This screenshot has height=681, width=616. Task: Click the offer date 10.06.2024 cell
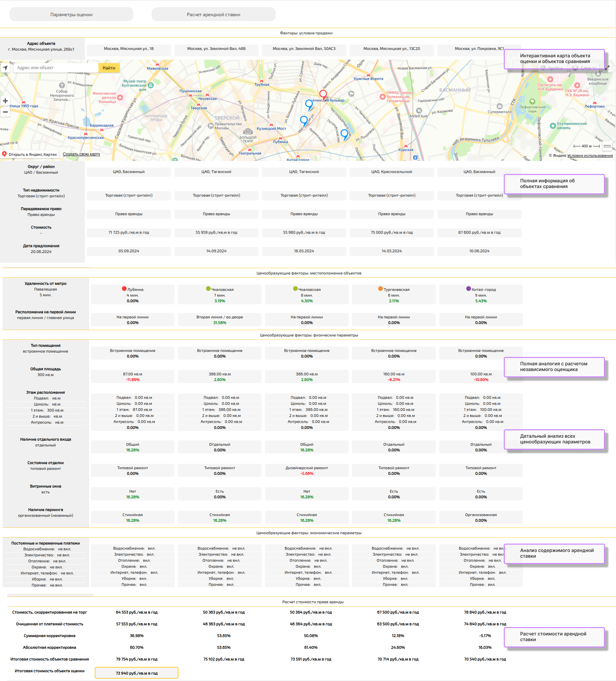(x=479, y=251)
